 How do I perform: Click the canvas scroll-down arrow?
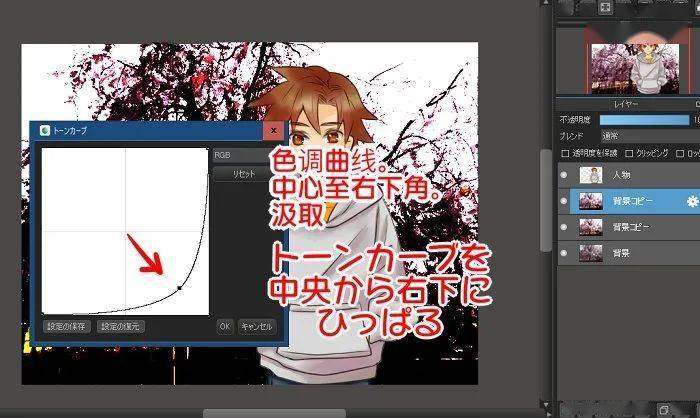[546, 405]
